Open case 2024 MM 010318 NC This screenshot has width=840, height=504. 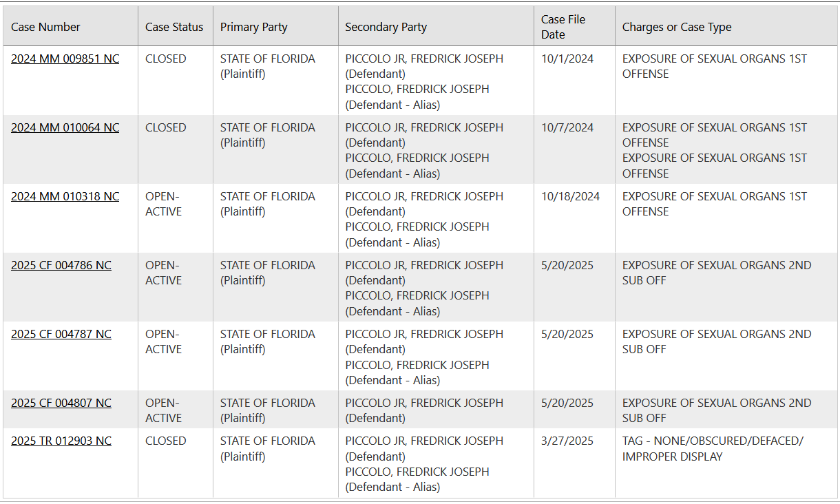point(65,197)
